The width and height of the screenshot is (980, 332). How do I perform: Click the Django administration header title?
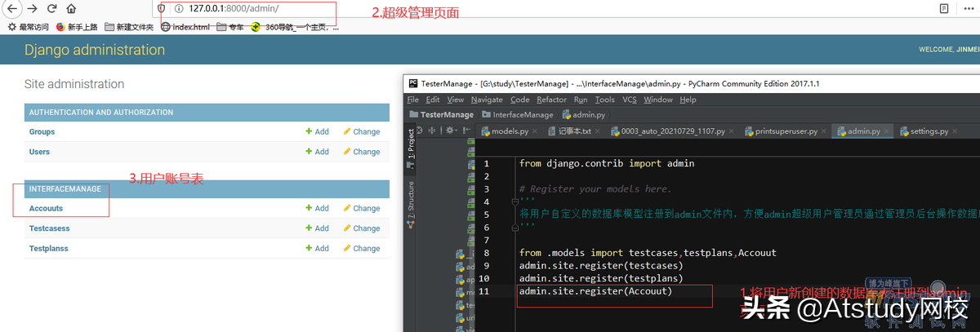click(x=95, y=50)
